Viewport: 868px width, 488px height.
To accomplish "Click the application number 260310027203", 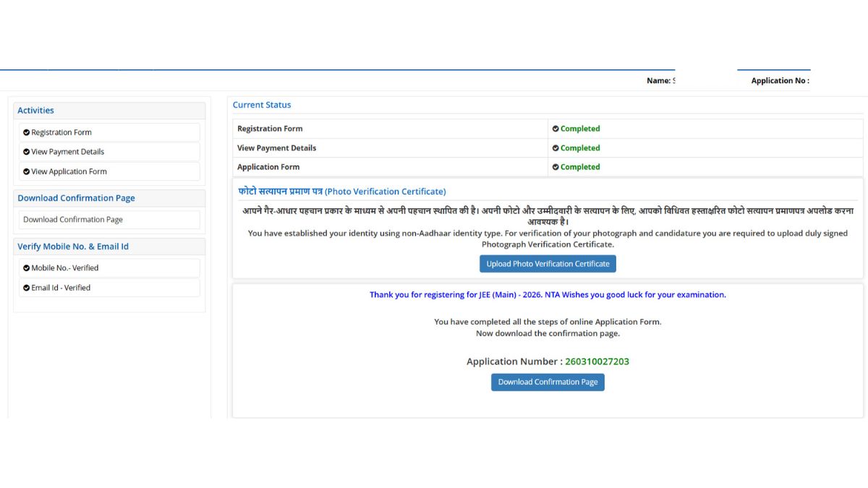I will [x=597, y=361].
